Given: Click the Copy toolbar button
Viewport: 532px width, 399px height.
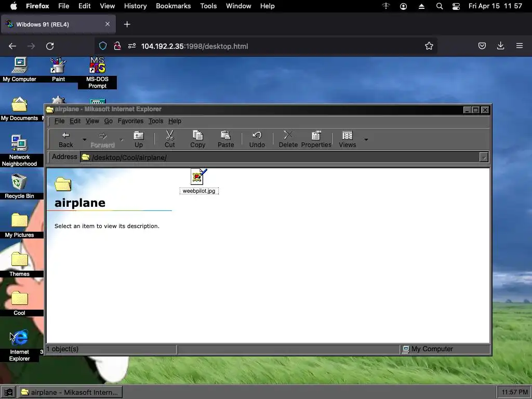Looking at the screenshot, I should (x=198, y=139).
